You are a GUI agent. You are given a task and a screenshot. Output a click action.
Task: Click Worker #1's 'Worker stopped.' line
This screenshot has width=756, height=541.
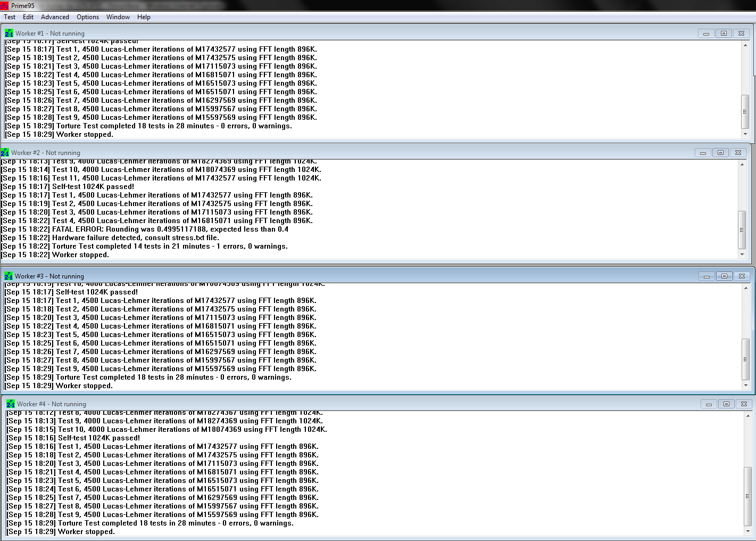click(60, 135)
